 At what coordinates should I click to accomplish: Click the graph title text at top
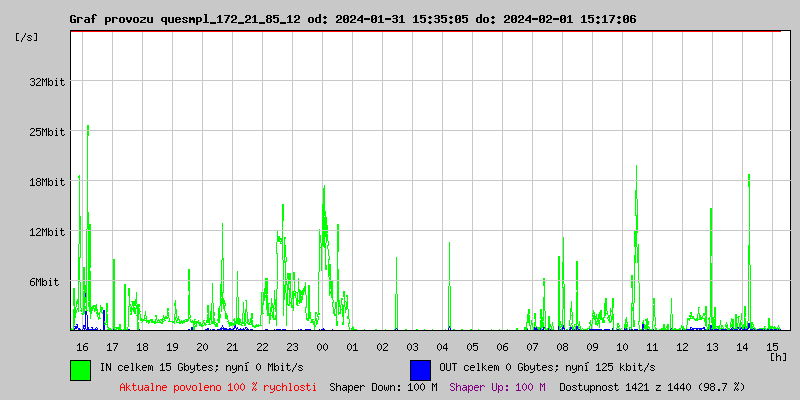[352, 19]
